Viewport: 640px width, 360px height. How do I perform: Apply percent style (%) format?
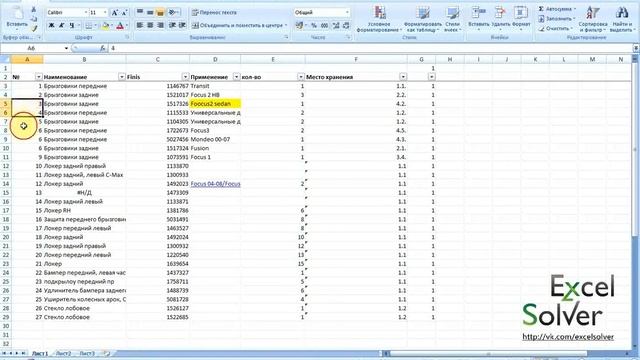click(x=314, y=26)
